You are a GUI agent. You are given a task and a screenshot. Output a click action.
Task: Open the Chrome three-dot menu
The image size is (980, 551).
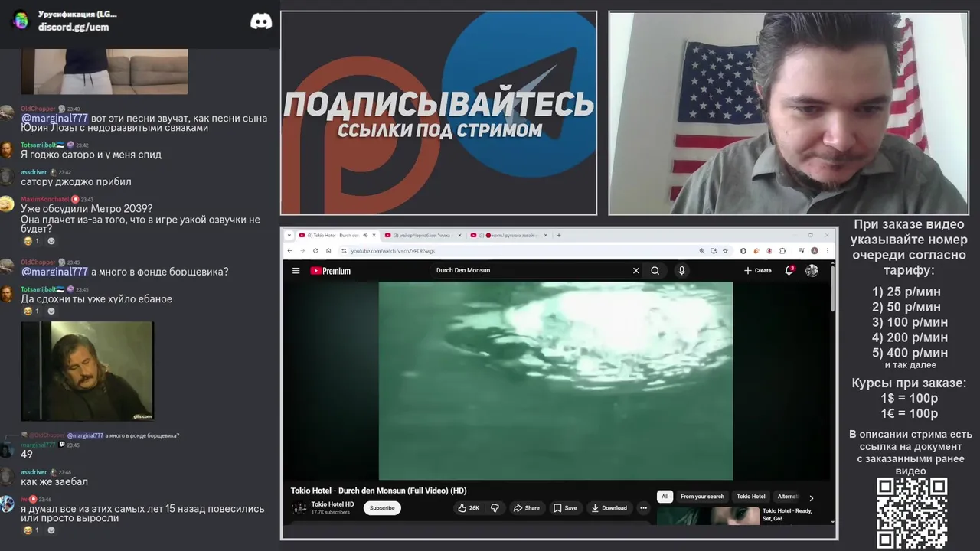tap(827, 250)
